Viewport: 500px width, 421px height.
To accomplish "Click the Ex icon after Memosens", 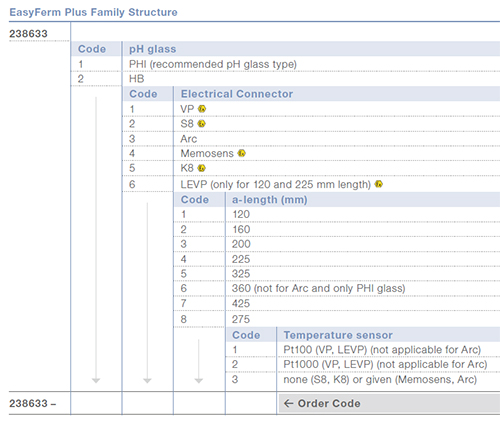I will (242, 153).
